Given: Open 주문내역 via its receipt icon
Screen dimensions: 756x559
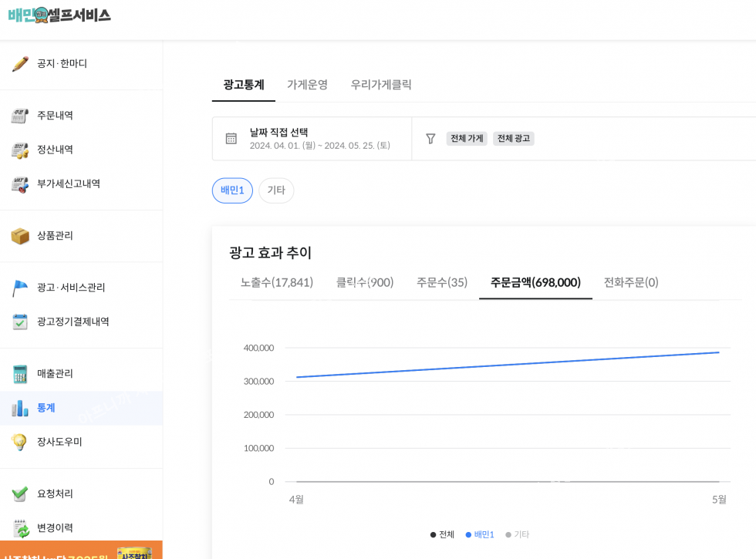Looking at the screenshot, I should coord(20,116).
